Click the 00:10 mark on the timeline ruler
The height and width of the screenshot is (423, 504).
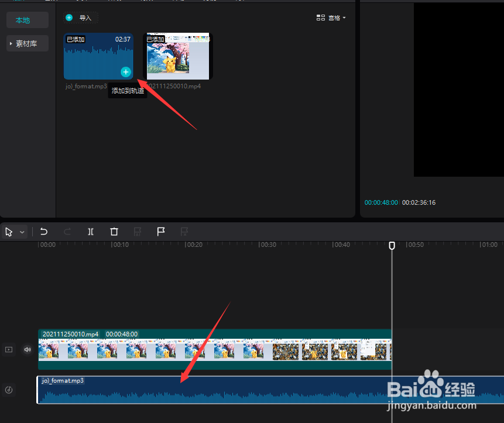pos(120,245)
